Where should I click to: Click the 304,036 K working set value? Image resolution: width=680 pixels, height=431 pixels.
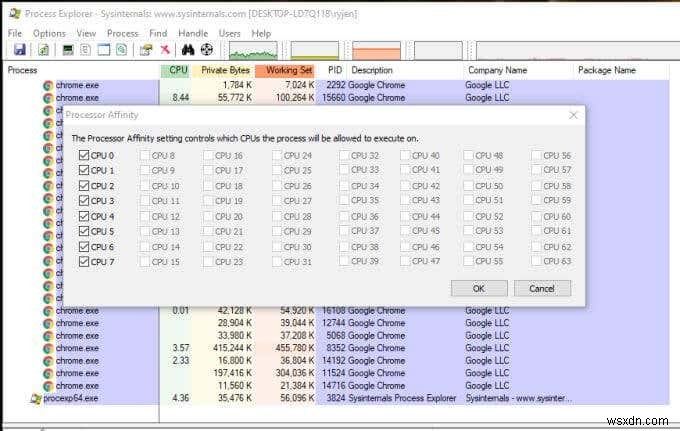pyautogui.click(x=295, y=373)
